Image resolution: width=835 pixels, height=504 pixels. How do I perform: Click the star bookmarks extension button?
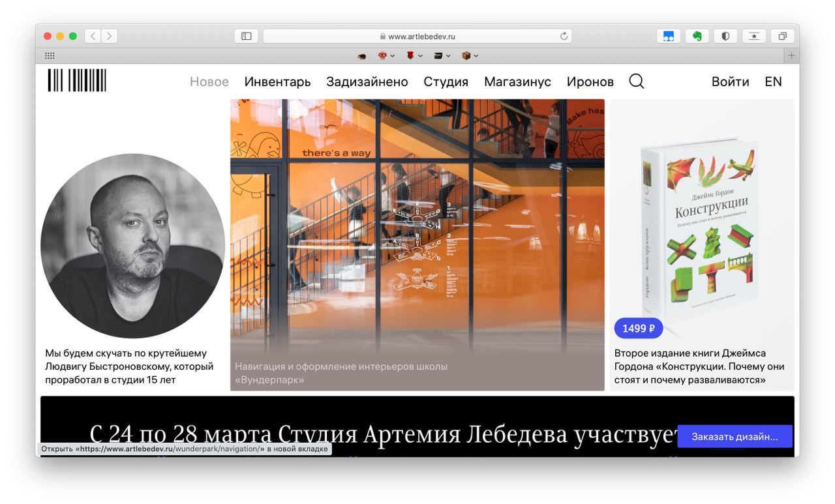pyautogui.click(x=754, y=37)
